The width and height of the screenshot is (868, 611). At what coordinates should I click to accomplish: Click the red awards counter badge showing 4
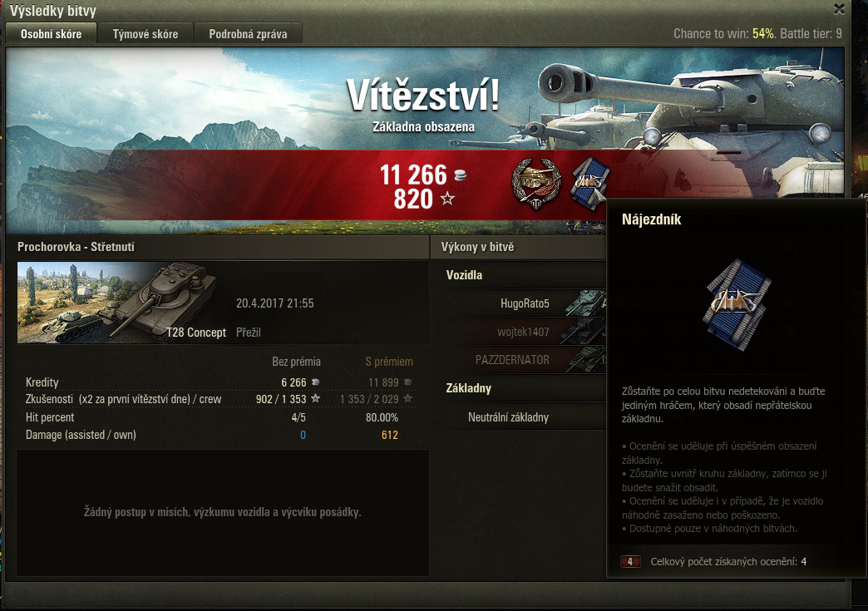[x=630, y=561]
